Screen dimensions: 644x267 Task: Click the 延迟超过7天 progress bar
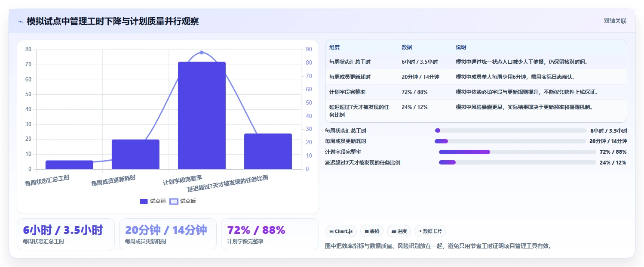tap(517, 162)
